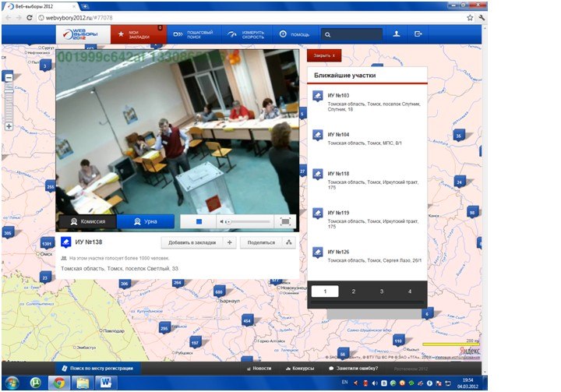Switch to the Урна camera view

tap(146, 221)
